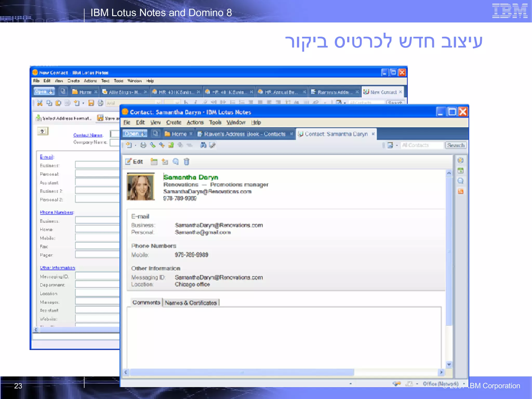The width and height of the screenshot is (532, 399).
Task: Click Phone Numbers link in New Contact
Action: pyautogui.click(x=57, y=212)
